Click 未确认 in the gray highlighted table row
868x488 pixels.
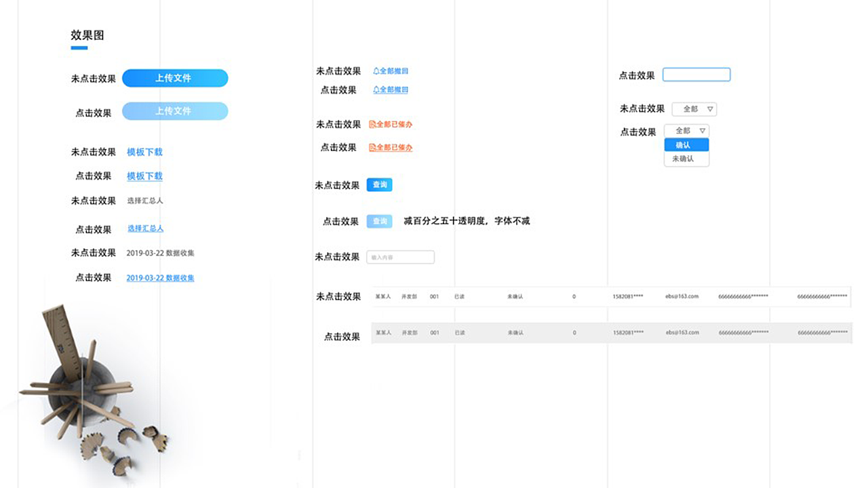515,333
